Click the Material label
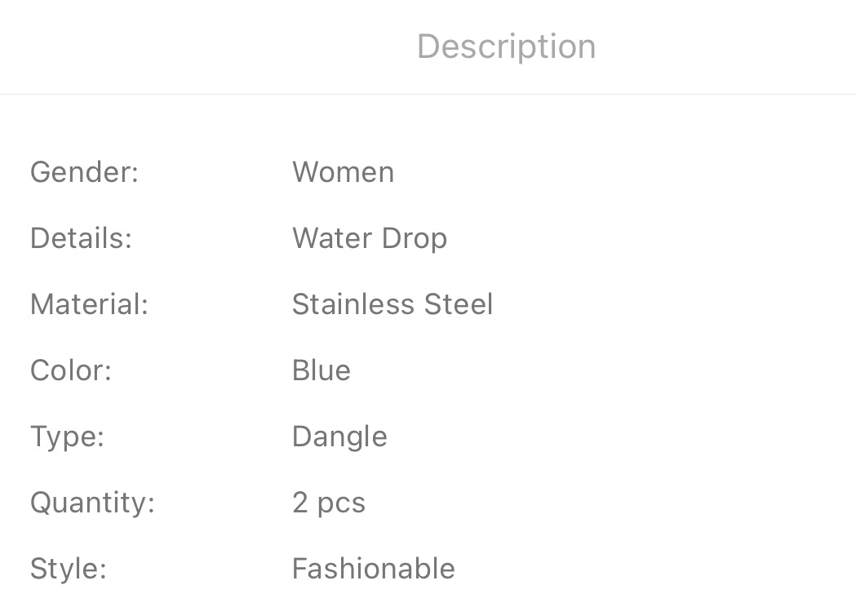This screenshot has height=616, width=856. click(89, 304)
